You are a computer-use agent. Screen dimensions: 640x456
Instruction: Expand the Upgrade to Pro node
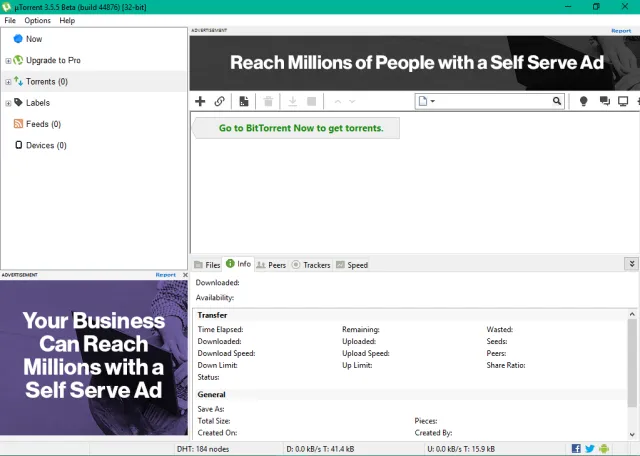pos(8,60)
